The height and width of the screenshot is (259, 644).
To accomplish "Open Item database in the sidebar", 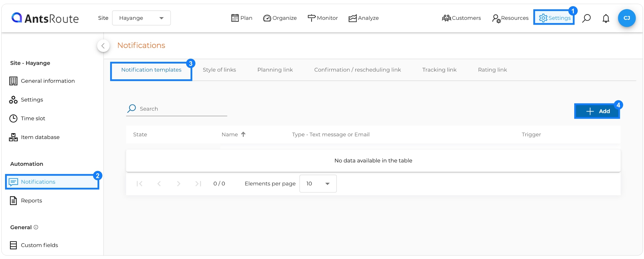I will coord(34,137).
